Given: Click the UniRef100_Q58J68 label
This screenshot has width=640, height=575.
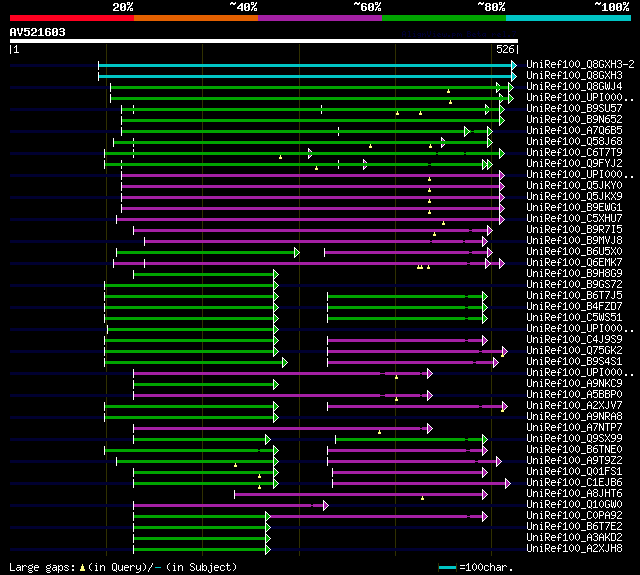Looking at the screenshot, I should point(574,142).
